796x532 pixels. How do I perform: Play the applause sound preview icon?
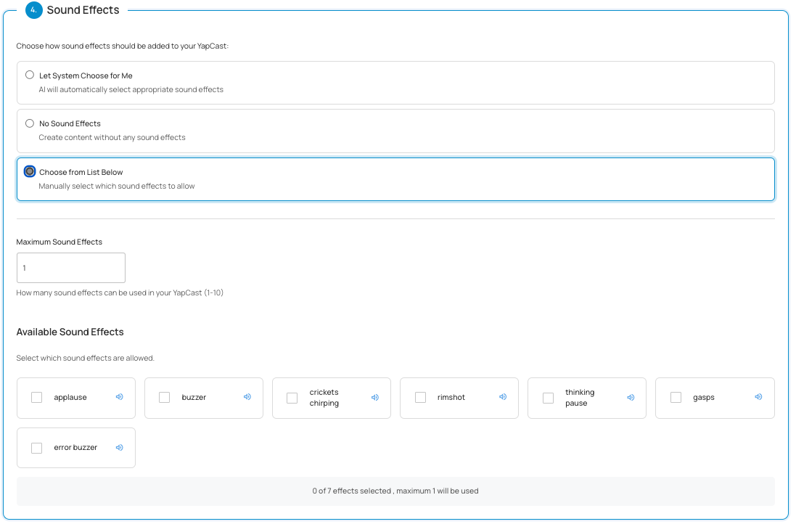(120, 397)
